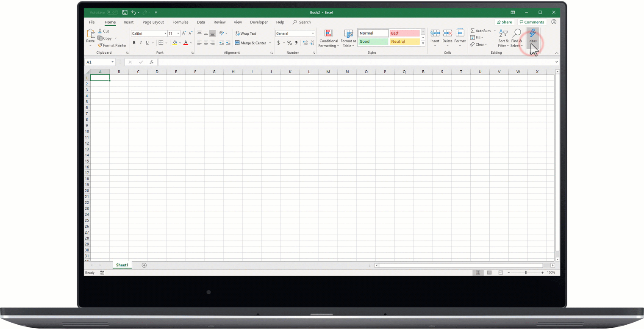Switch to the Formulas tab
This screenshot has width=644, height=329.
point(180,22)
